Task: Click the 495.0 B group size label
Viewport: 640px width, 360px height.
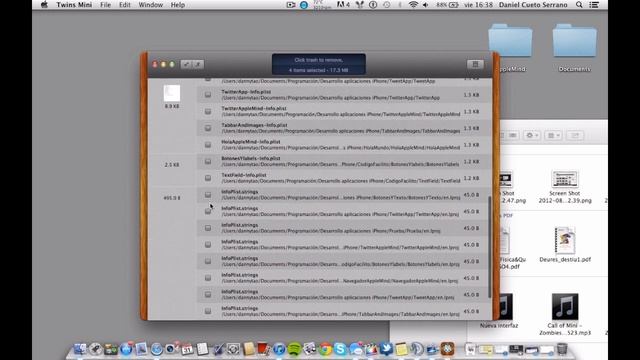Action: coord(172,198)
